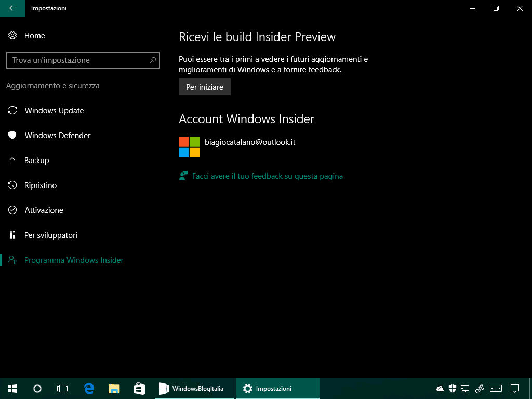
Task: Click 'Account Windows Insider' heading
Action: coord(247,119)
